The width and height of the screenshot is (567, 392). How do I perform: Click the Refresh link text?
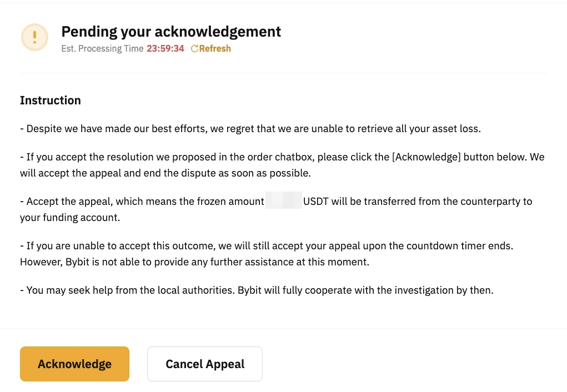(x=215, y=49)
